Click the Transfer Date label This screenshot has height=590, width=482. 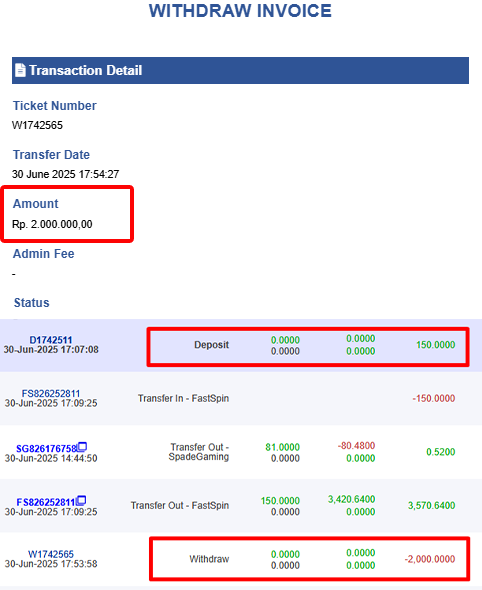(51, 155)
